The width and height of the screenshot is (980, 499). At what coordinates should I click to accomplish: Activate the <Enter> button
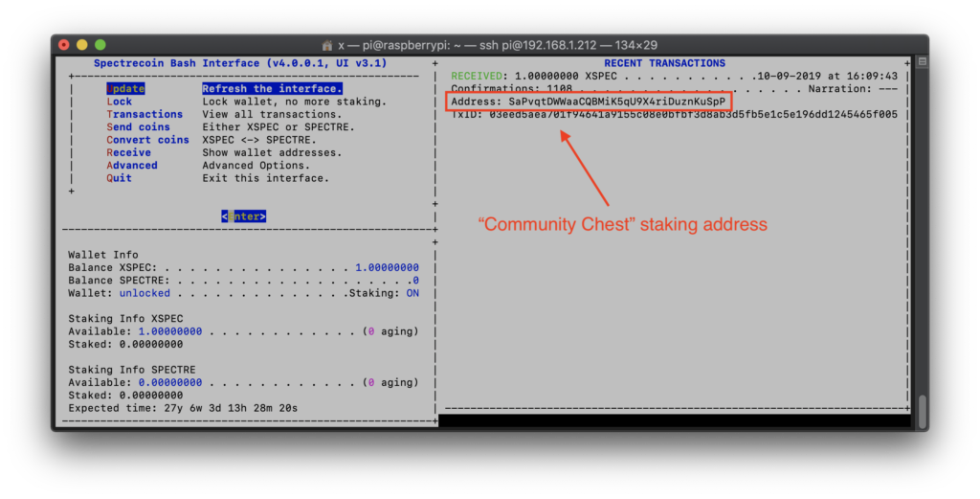point(244,216)
